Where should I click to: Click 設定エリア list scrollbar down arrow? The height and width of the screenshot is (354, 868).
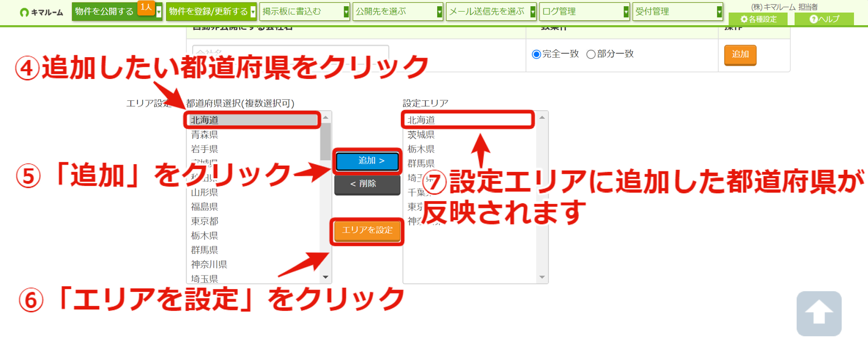[x=542, y=277]
